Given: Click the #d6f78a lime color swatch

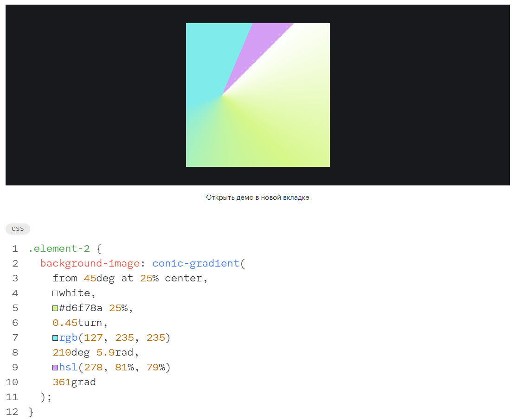Looking at the screenshot, I should tap(55, 308).
